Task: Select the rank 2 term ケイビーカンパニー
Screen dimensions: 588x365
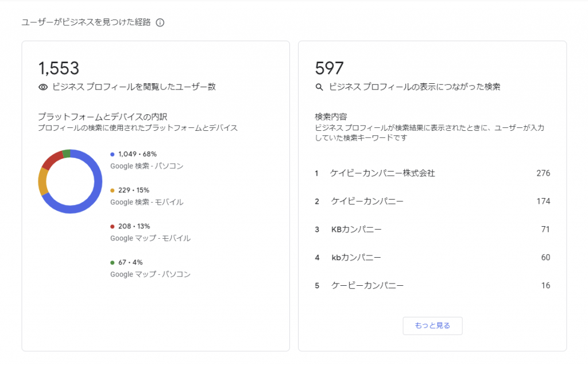Action: pos(367,201)
